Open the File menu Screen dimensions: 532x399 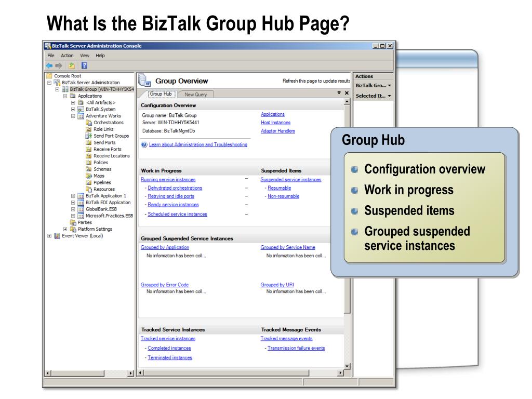pos(51,55)
